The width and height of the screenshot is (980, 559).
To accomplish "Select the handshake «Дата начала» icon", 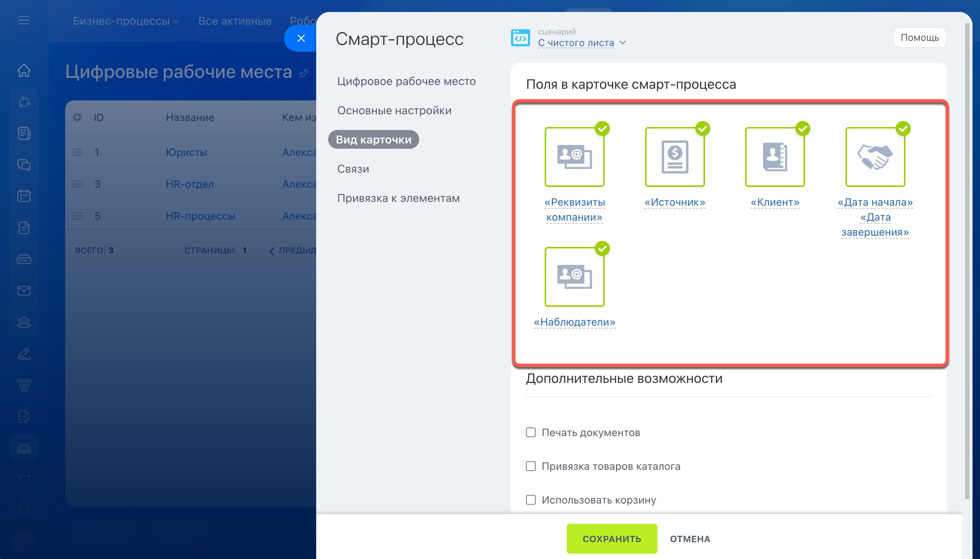I will click(x=875, y=157).
